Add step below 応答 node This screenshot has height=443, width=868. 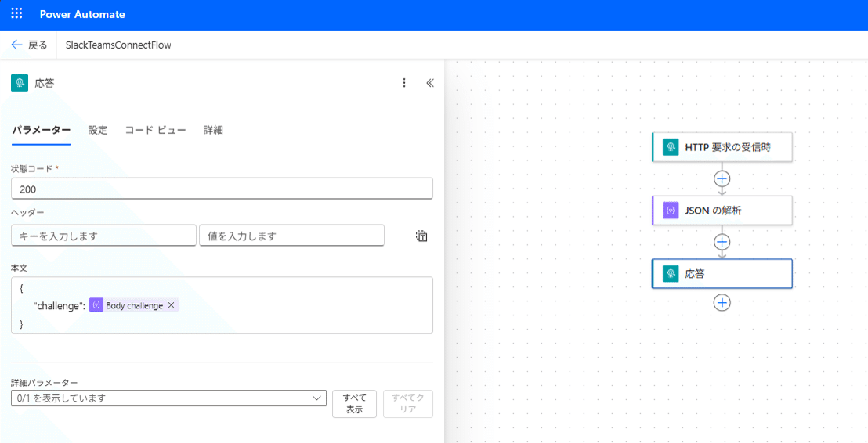(722, 303)
